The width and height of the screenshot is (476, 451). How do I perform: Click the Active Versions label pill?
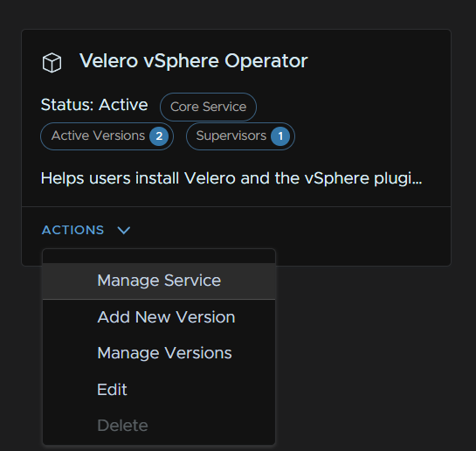107,136
